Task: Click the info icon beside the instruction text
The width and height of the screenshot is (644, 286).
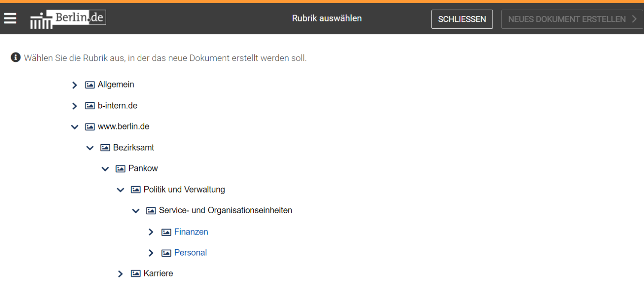Action: coord(15,57)
